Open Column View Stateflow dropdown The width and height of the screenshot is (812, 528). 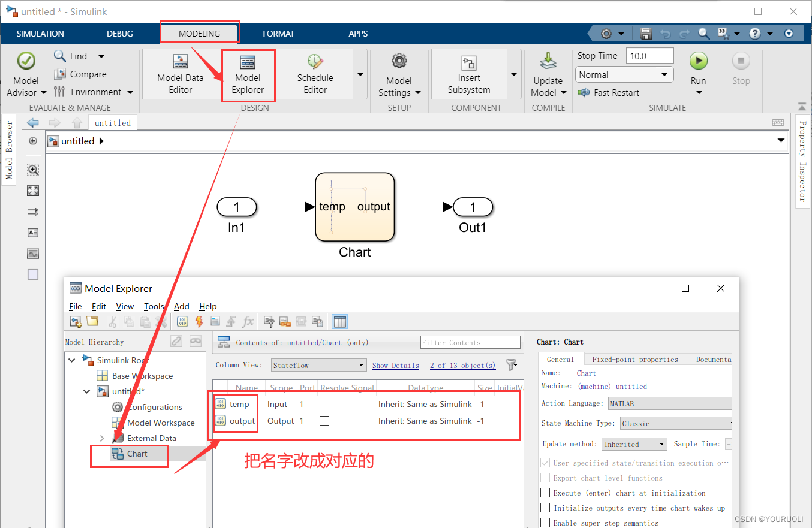tap(318, 365)
